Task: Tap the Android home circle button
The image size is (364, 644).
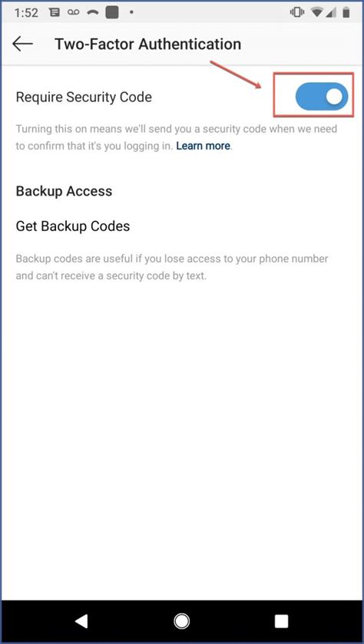Action: (181, 622)
